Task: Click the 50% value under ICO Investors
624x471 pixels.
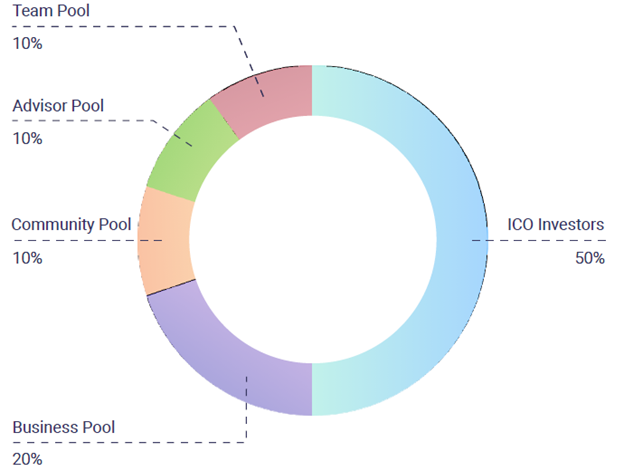Action: (x=590, y=258)
